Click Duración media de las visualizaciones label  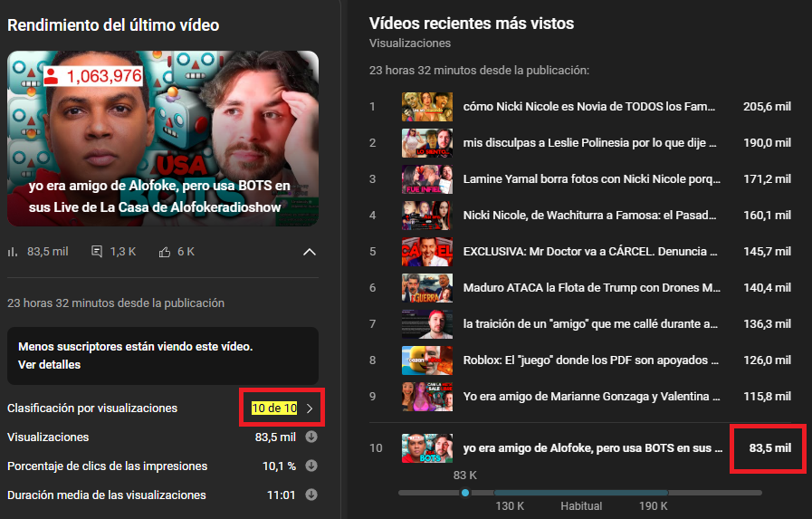(107, 495)
